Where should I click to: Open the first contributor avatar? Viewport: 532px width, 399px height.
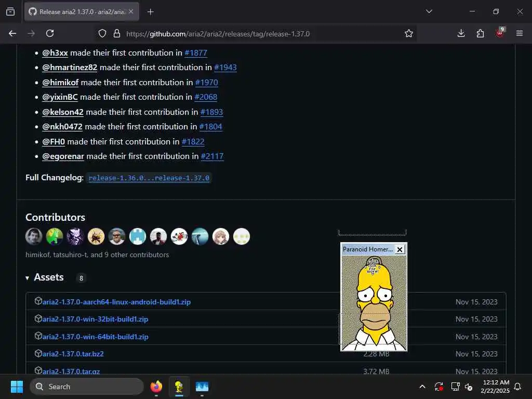[x=34, y=236]
